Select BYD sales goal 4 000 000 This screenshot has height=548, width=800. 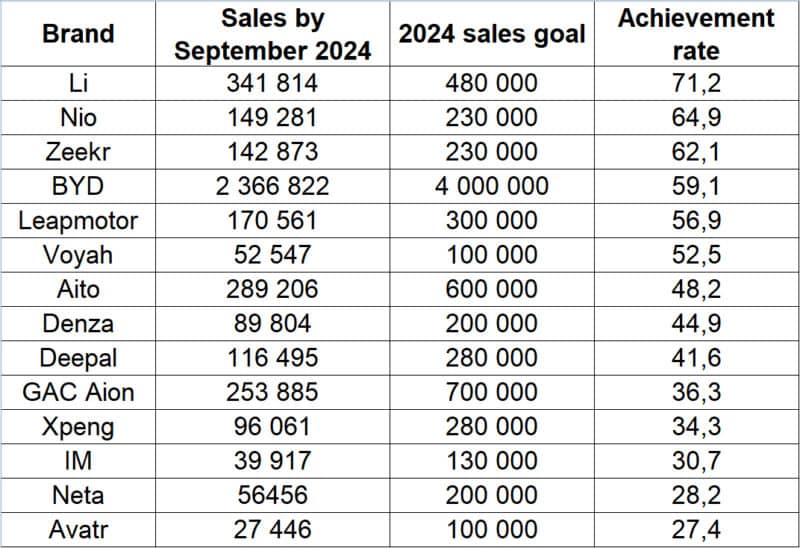click(492, 186)
